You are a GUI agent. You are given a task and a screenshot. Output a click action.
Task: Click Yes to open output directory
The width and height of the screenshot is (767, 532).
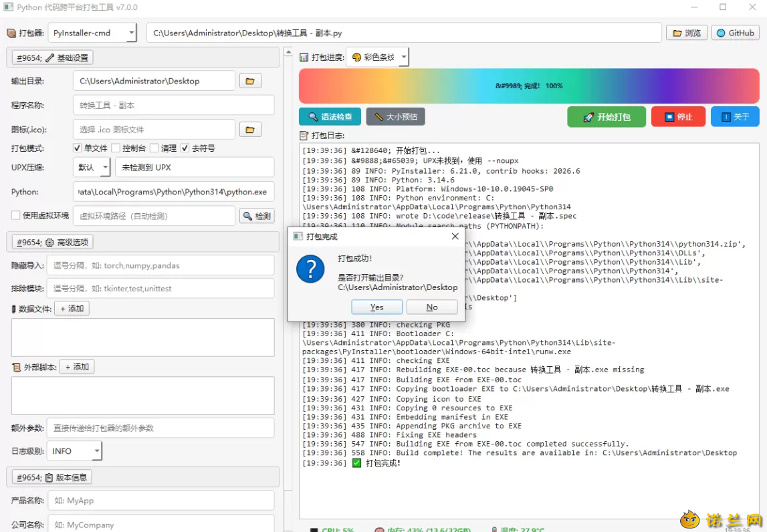376,307
